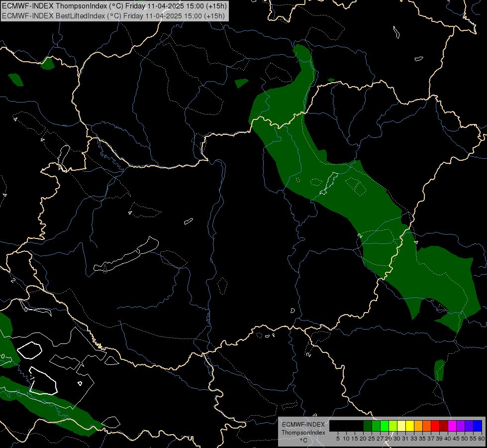Click the legend tick value 20
Screen dimensions: 487x448
pyautogui.click(x=363, y=439)
